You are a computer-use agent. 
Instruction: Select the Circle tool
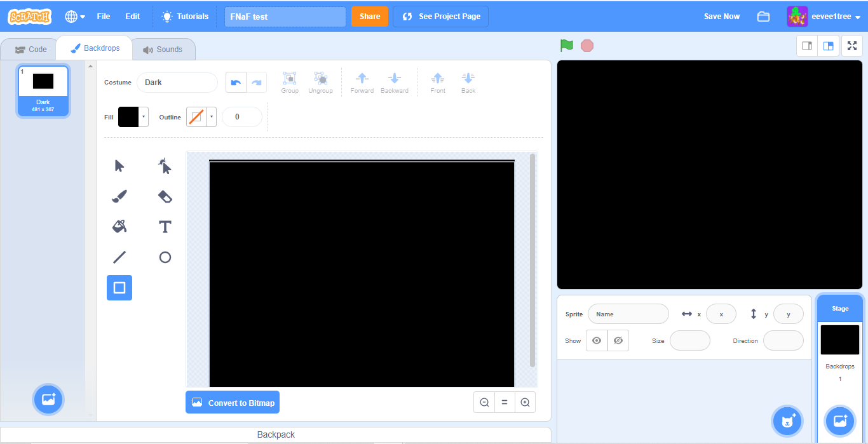(165, 257)
